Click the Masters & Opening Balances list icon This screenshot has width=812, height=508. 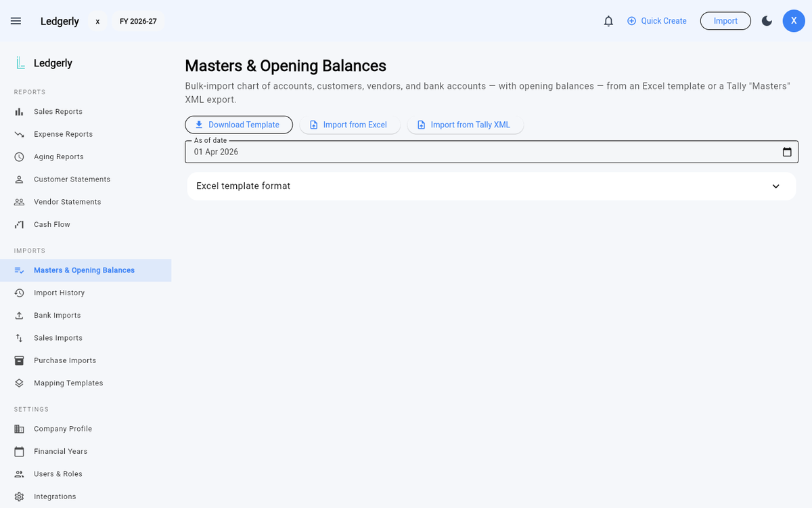pos(20,270)
